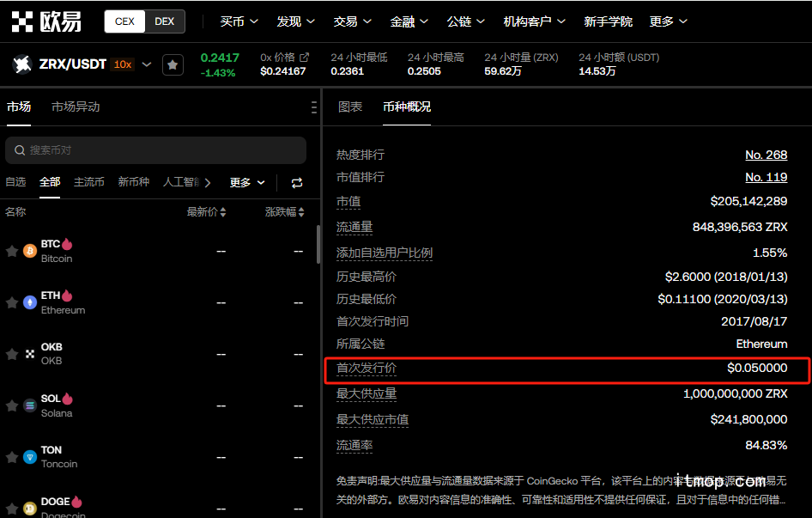
Task: Click the 10x leverage badge
Action: point(123,64)
